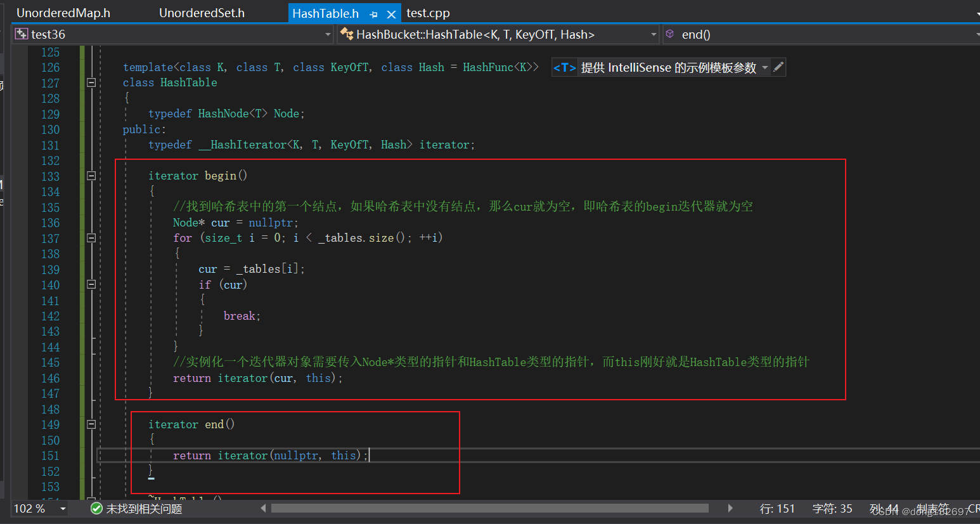Collapse the class HashTable block at line 127
980x524 pixels.
[91, 82]
